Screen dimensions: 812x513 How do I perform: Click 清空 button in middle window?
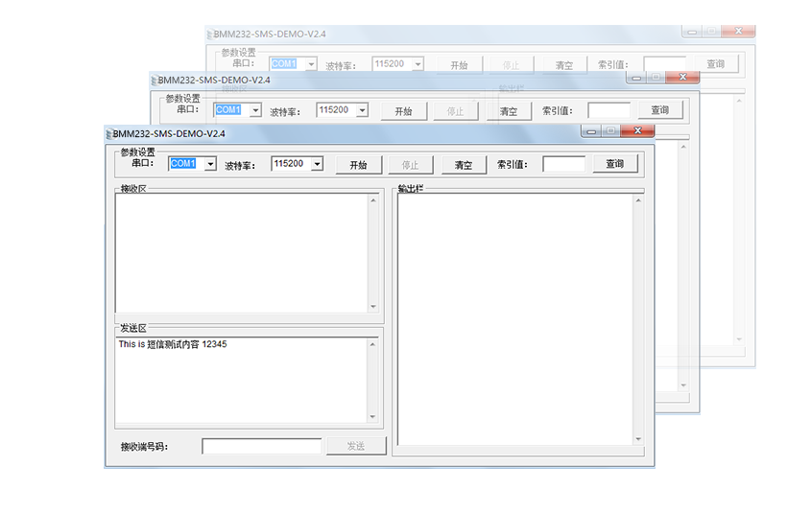coord(509,111)
